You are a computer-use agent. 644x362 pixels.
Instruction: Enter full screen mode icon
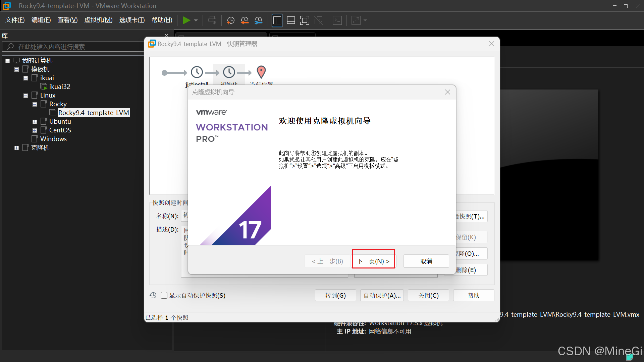click(x=305, y=20)
